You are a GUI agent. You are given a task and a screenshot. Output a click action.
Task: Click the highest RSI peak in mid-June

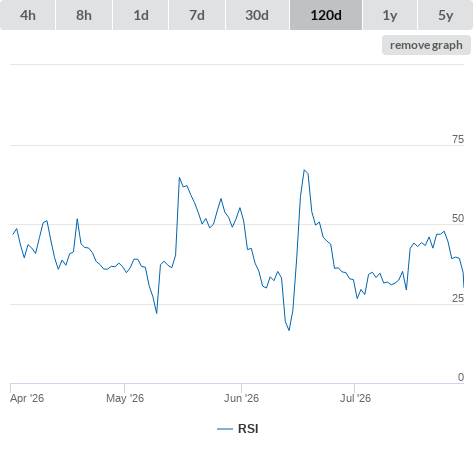[x=304, y=170]
